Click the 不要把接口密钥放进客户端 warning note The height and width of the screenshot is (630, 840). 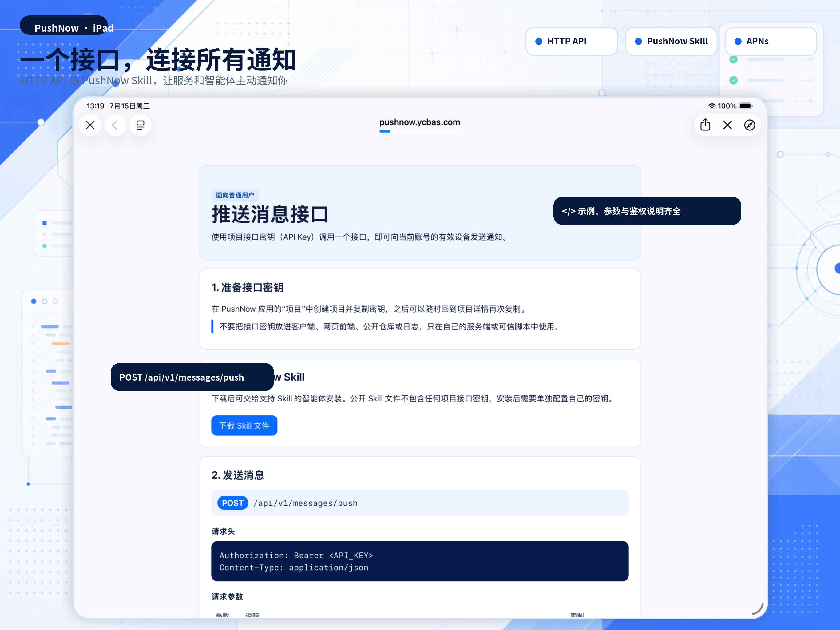[386, 326]
